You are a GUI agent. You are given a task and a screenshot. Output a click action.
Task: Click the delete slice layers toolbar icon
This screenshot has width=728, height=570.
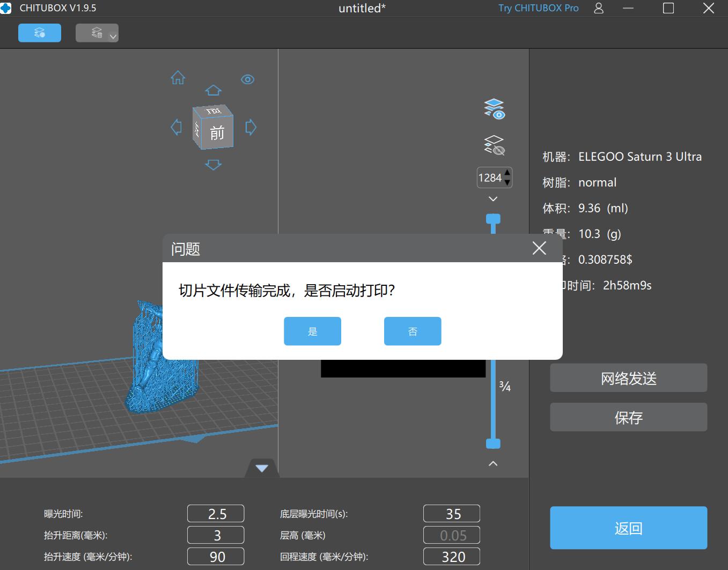92,33
